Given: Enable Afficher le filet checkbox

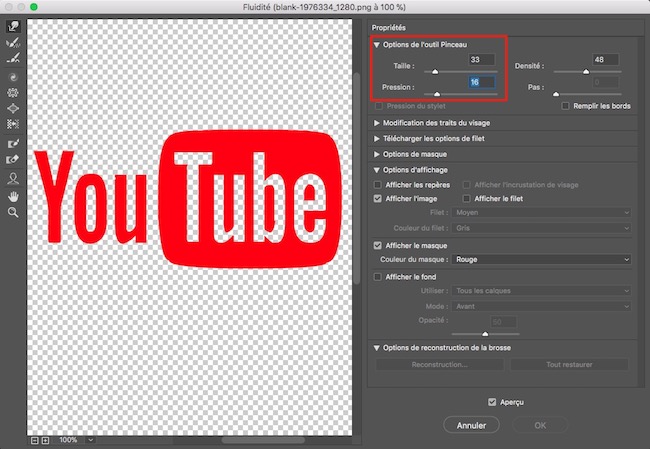Looking at the screenshot, I should pyautogui.click(x=466, y=199).
